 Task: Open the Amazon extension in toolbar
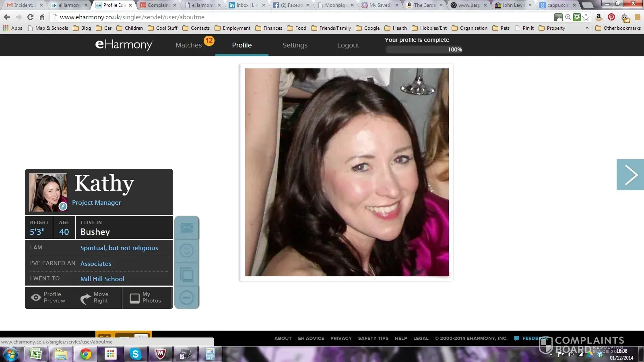(599, 17)
